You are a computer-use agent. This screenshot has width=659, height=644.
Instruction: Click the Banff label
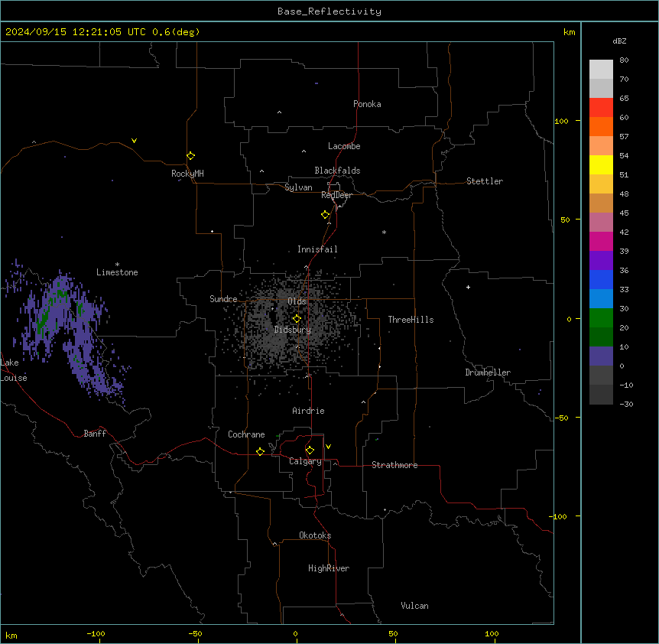click(95, 434)
